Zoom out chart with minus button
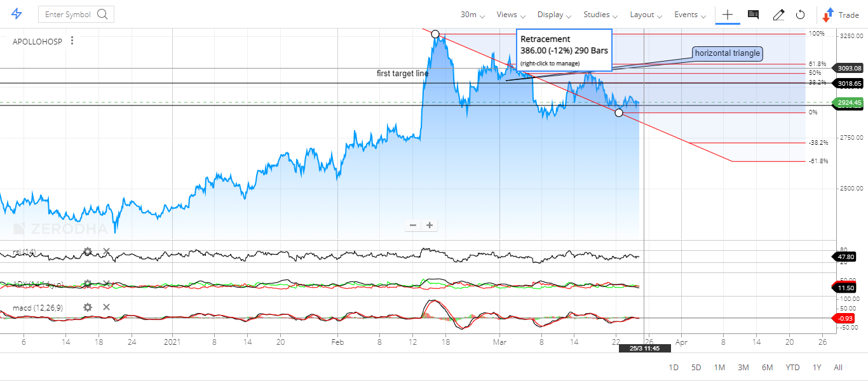 point(413,225)
